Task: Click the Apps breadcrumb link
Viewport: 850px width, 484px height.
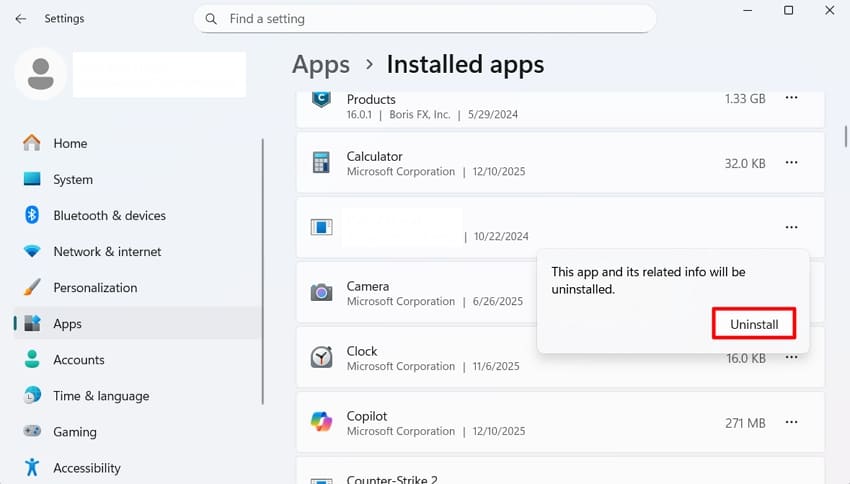Action: coord(321,65)
